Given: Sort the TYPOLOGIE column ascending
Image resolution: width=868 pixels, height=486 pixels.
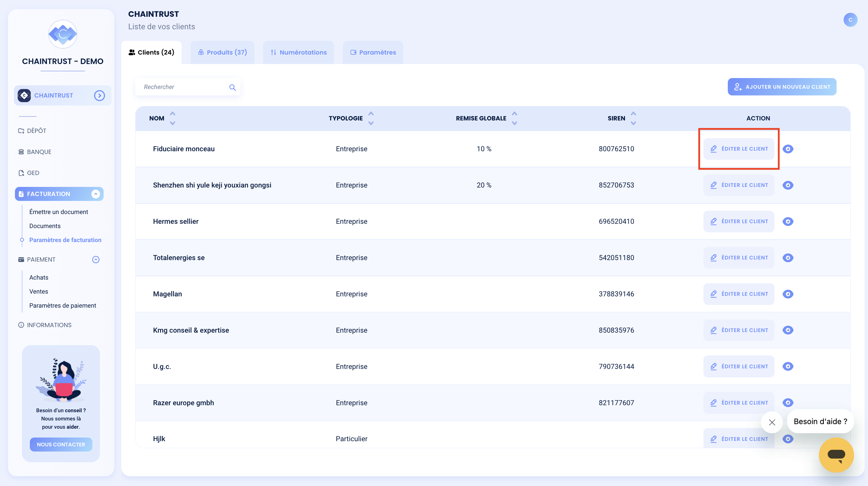Looking at the screenshot, I should coord(371,114).
